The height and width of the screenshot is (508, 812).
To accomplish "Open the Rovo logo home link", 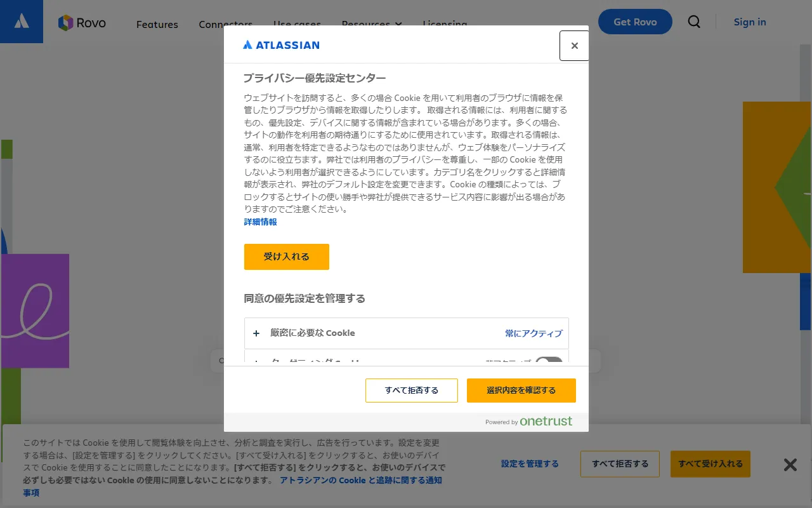I will pyautogui.click(x=82, y=23).
